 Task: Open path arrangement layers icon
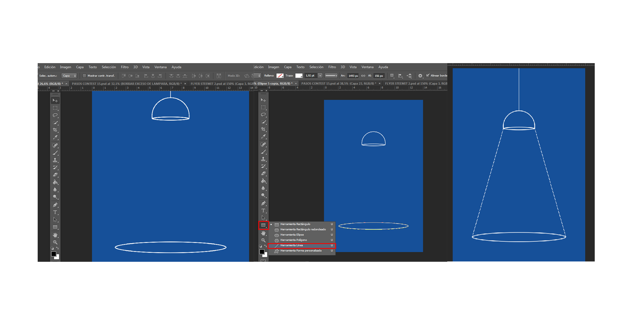click(410, 76)
